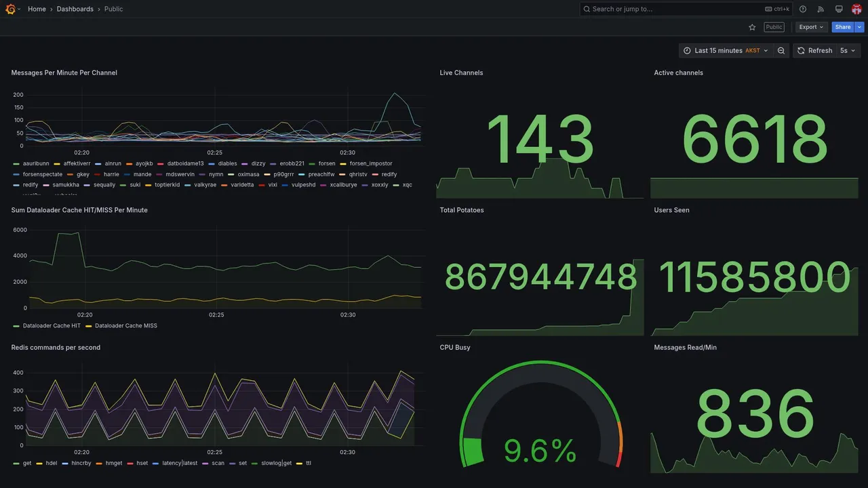Click the blue Share button
Viewport: 868px width, 488px height.
tap(843, 27)
